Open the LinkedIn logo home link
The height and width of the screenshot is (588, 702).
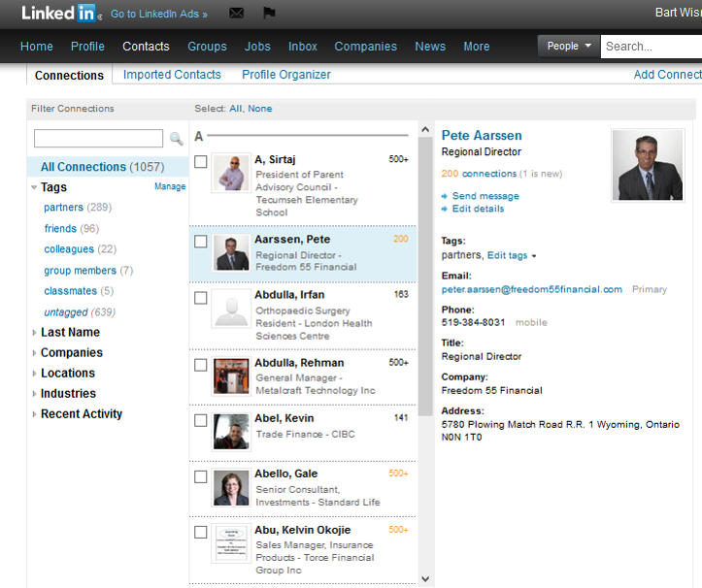[x=58, y=13]
